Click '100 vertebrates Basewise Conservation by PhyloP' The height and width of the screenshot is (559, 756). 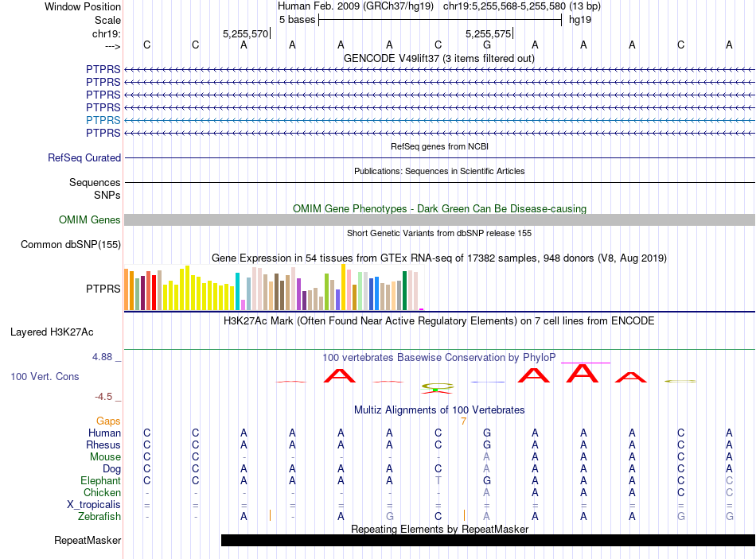[439, 358]
